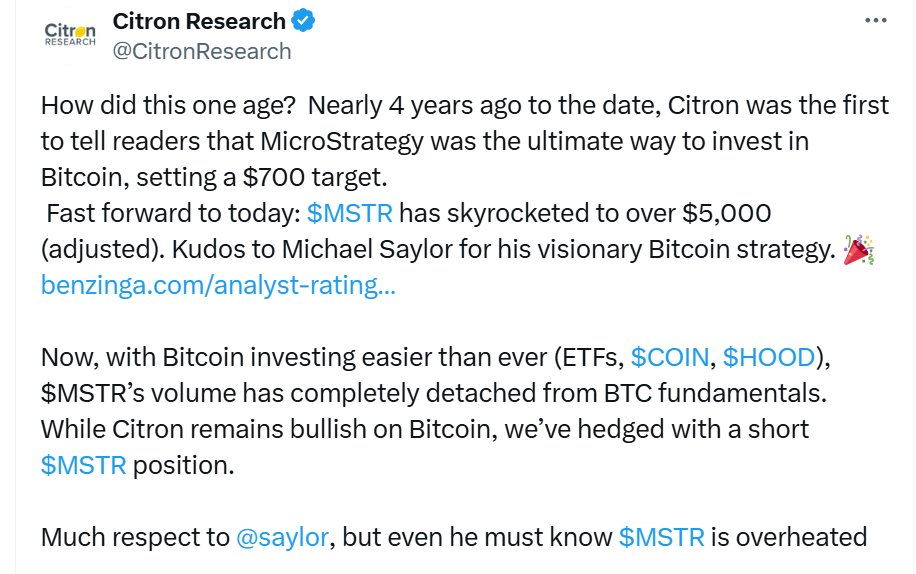Visit the @saylor mention profile
This screenshot has height=574, width=916.
[282, 537]
